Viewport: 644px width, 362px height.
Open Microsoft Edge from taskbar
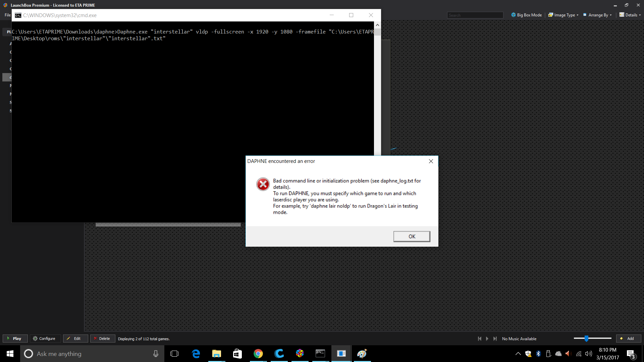(196, 354)
